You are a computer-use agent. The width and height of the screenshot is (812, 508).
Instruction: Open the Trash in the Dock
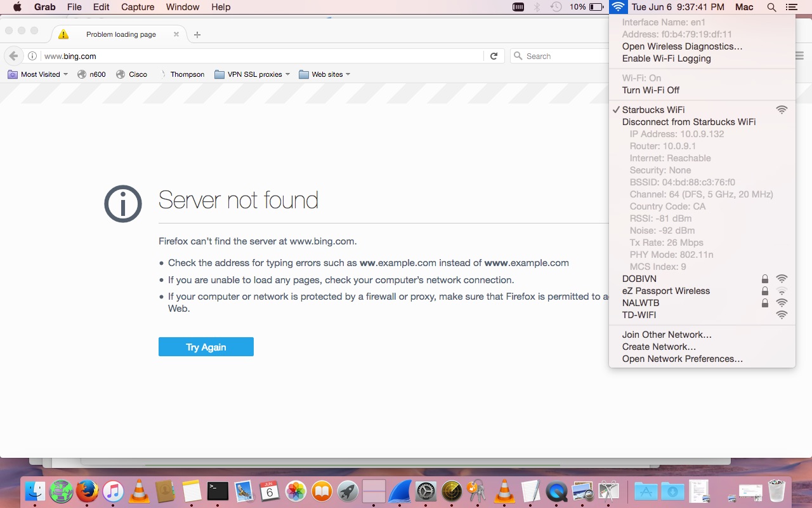coord(776,491)
